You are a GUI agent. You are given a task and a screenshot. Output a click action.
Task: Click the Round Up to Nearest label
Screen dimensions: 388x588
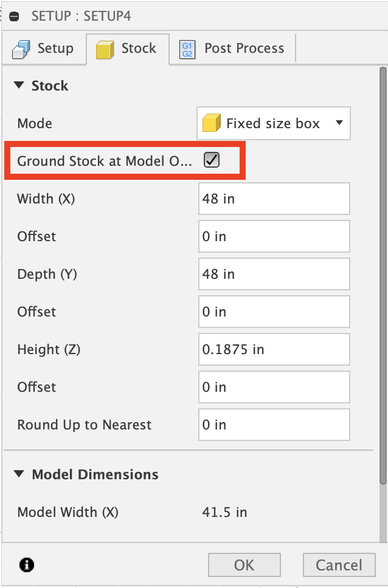pos(84,425)
